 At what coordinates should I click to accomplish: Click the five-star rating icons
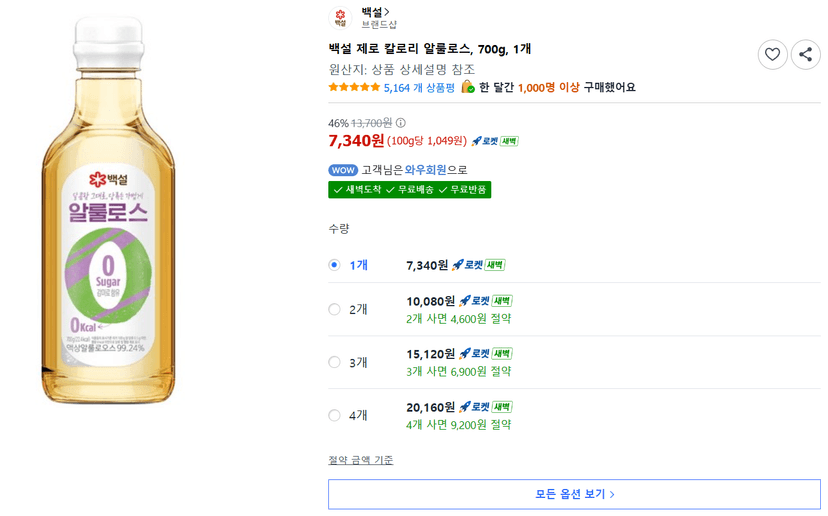[x=354, y=87]
